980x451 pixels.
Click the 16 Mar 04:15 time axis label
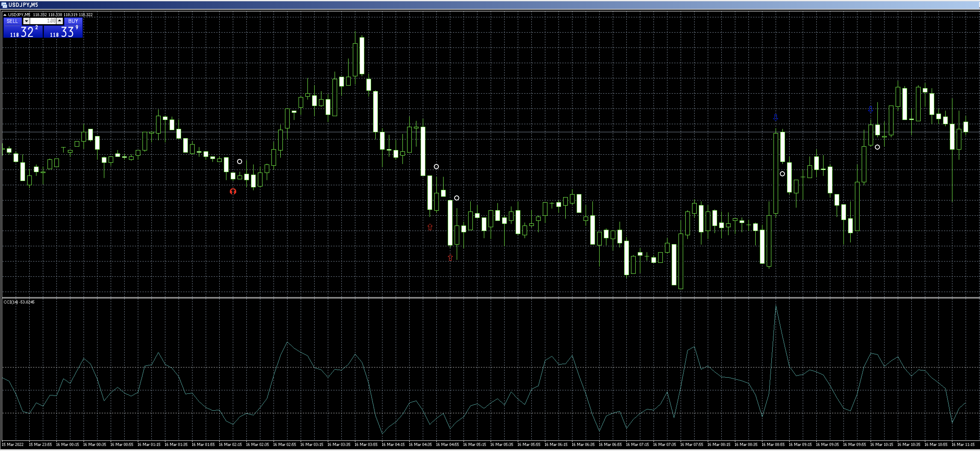tap(393, 444)
